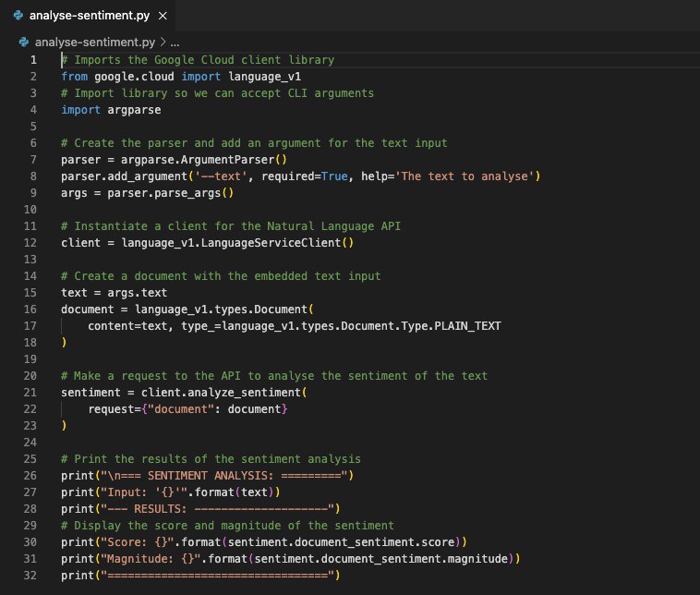700x595 pixels.
Task: Click 'parser.parse_args()' on line 9
Action: 170,193
